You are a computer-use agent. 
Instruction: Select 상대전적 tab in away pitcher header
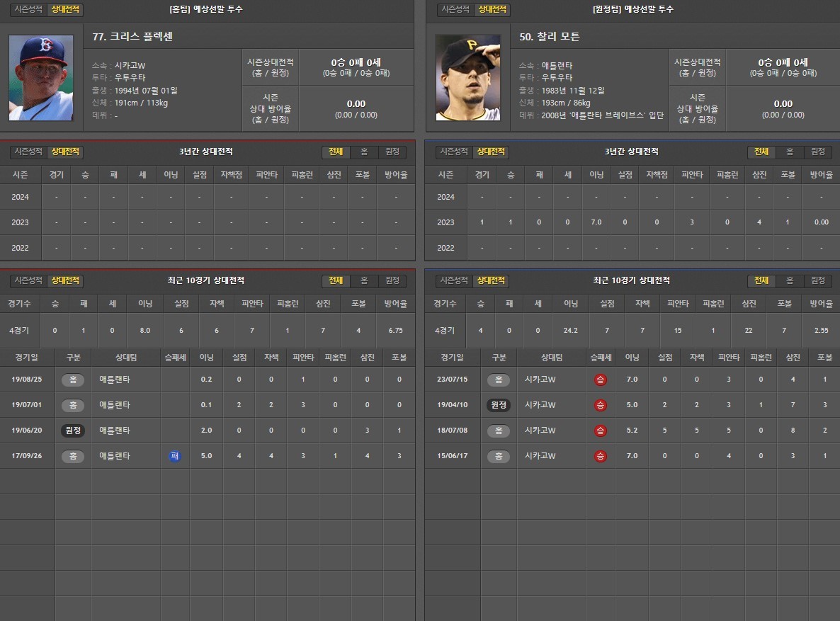click(x=492, y=9)
